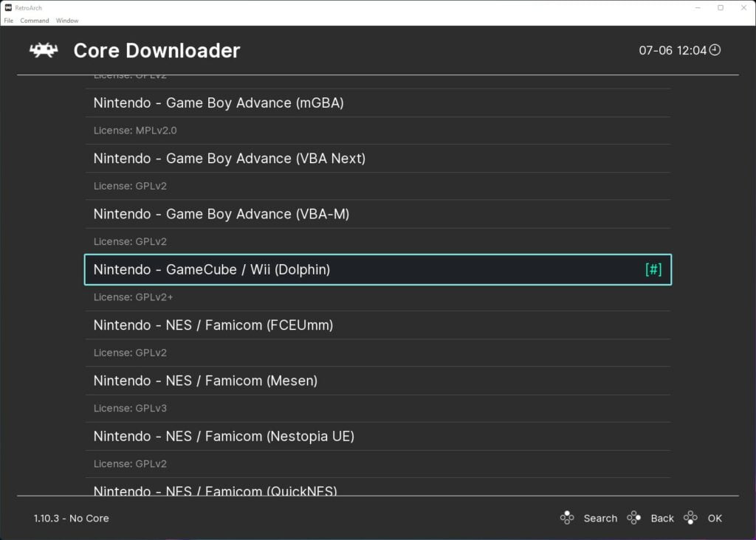Select Nintendo - NES / Famicom (QuickNES) core
Image resolution: width=756 pixels, height=540 pixels.
point(377,488)
